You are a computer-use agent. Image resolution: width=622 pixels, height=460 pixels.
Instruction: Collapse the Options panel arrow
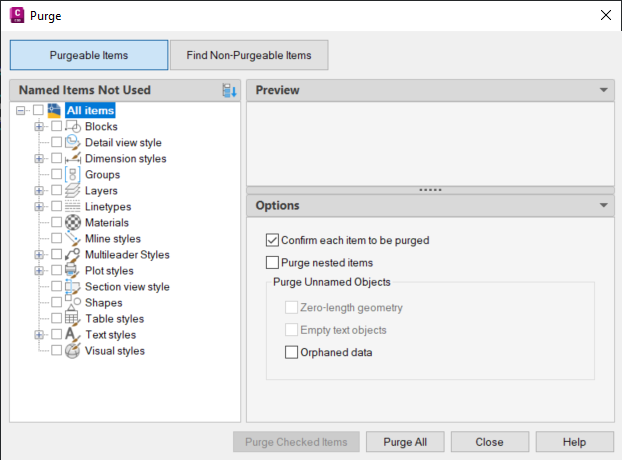point(603,205)
